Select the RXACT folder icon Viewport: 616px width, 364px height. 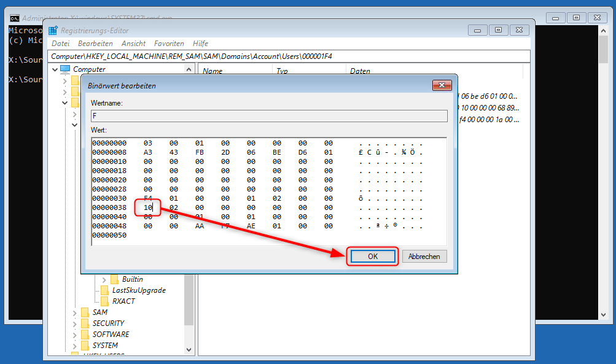coord(104,301)
